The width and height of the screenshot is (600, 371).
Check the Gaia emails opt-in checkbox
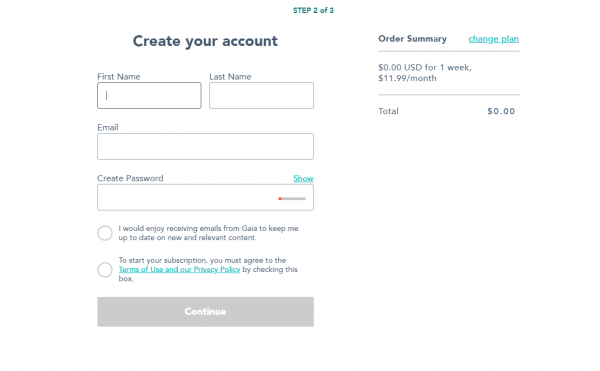[105, 233]
